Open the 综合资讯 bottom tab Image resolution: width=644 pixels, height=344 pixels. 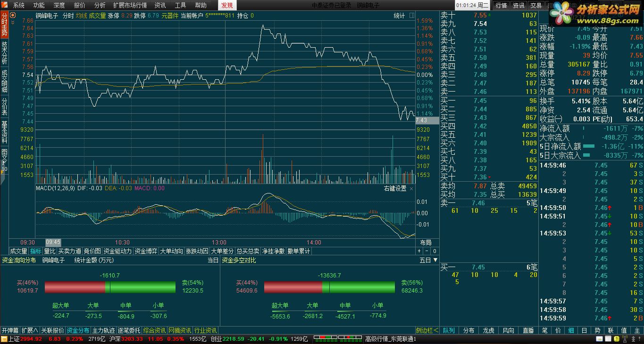pos(154,330)
